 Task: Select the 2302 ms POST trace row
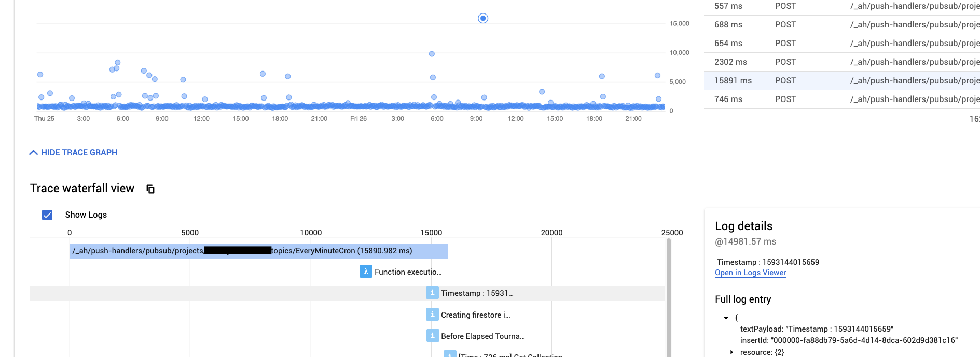841,62
